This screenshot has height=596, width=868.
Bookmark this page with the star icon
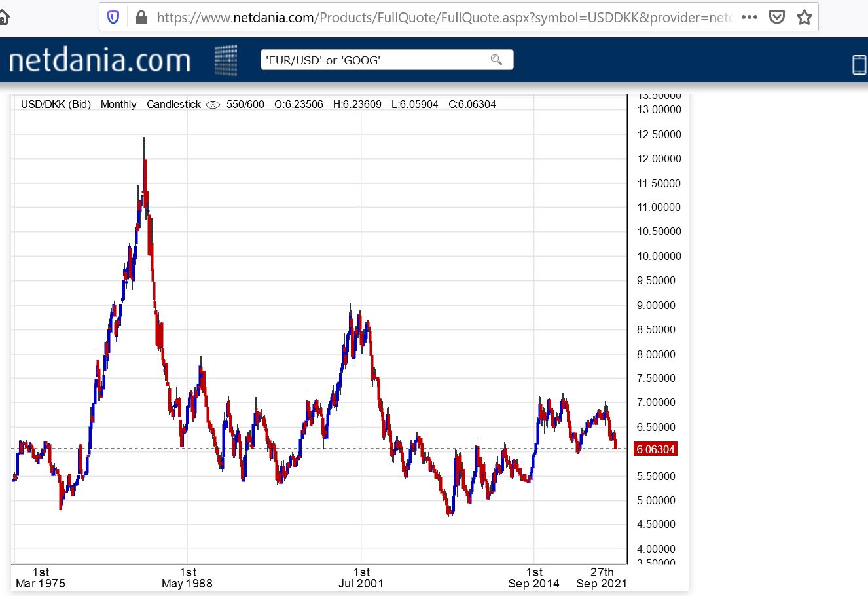[805, 18]
